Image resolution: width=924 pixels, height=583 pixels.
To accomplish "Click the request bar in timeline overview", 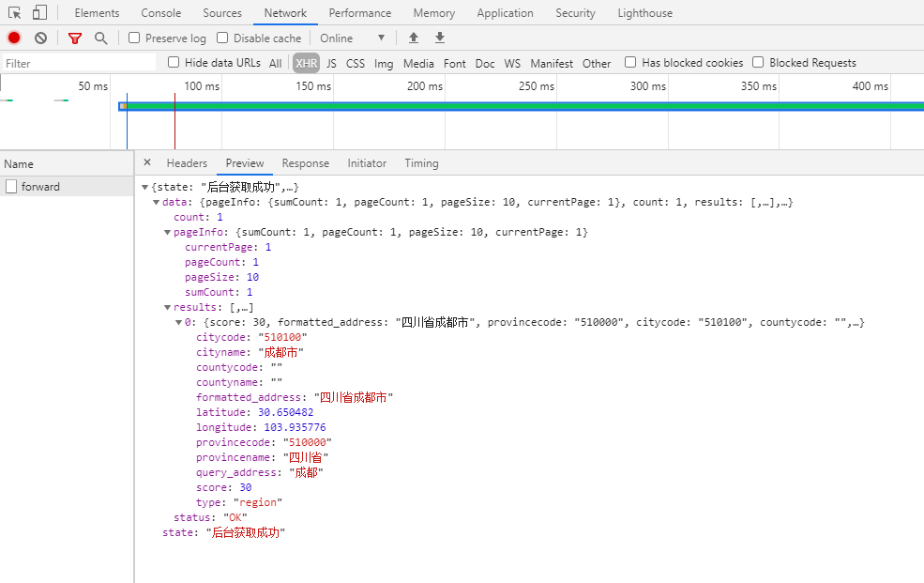I will point(521,106).
